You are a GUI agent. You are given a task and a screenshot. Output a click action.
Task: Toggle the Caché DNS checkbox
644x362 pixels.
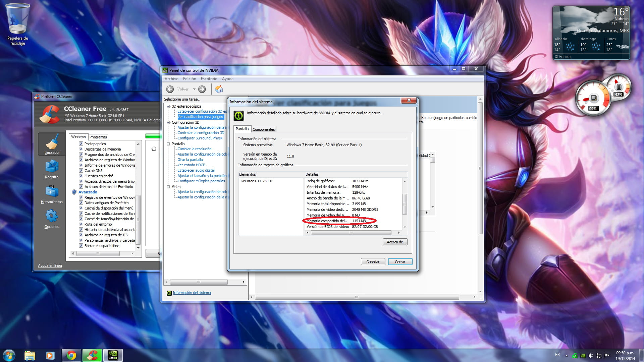pyautogui.click(x=81, y=171)
